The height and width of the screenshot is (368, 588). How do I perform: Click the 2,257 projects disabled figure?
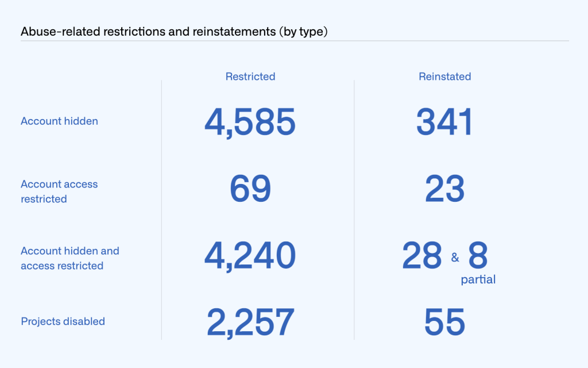[x=250, y=322]
